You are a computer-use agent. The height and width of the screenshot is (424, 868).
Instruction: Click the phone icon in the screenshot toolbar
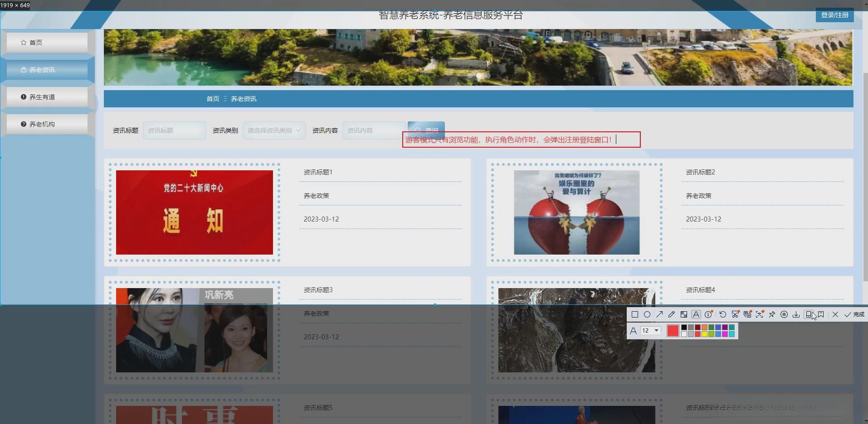(809, 314)
